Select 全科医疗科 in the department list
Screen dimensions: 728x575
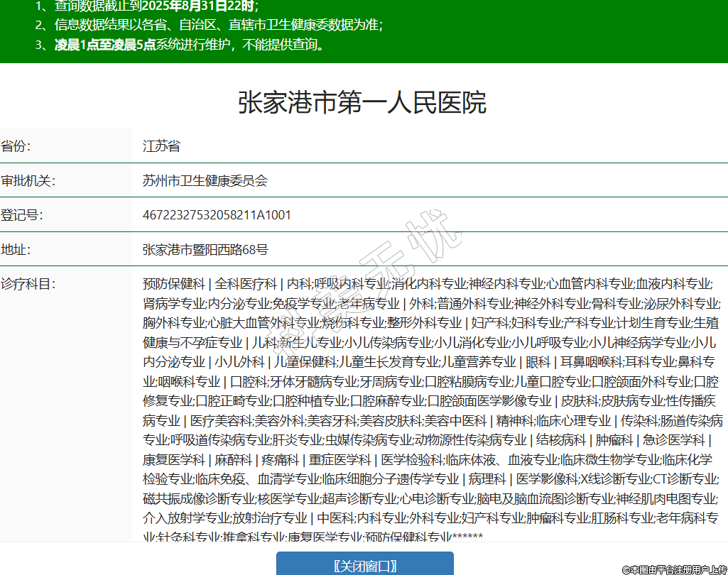[x=246, y=284]
